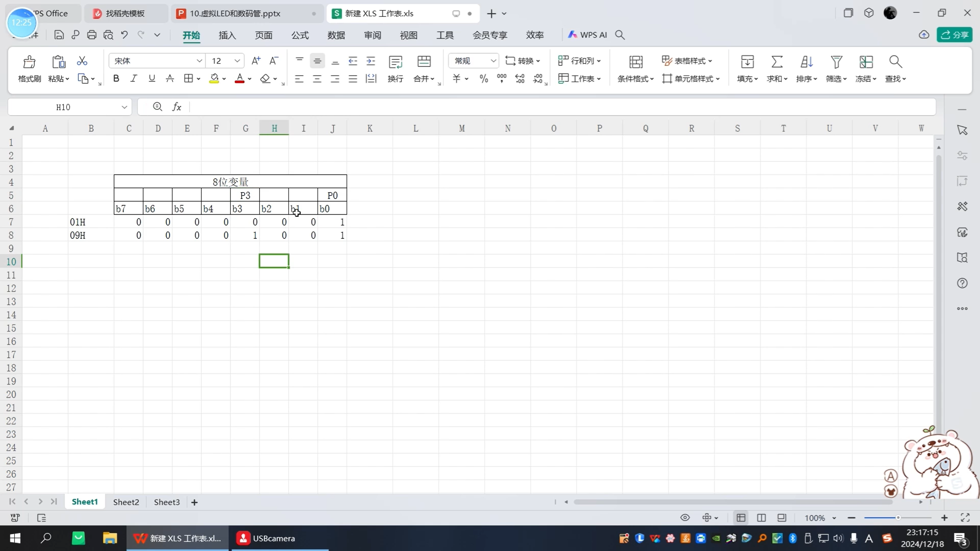Click the Sum sigma icon
Image resolution: width=980 pixels, height=551 pixels.
tap(776, 62)
